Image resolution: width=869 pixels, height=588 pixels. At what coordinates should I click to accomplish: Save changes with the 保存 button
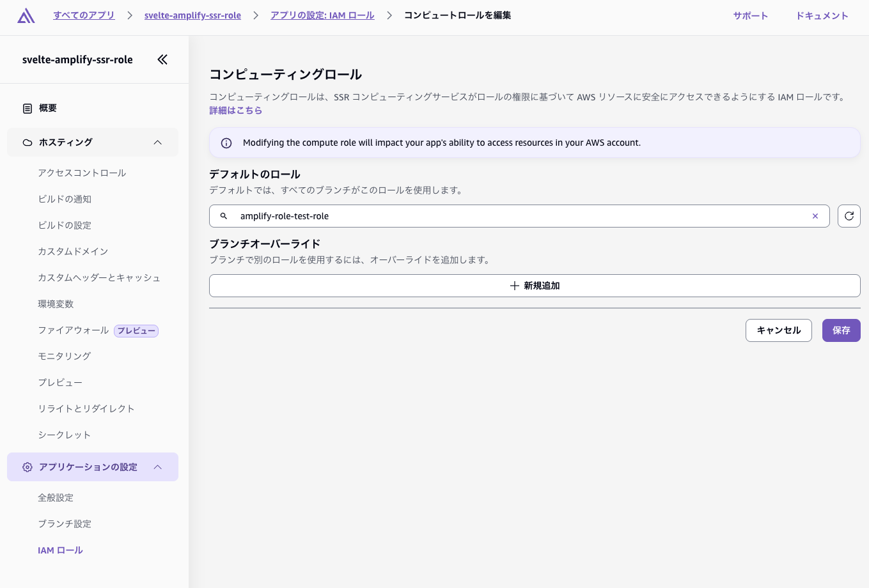841,330
